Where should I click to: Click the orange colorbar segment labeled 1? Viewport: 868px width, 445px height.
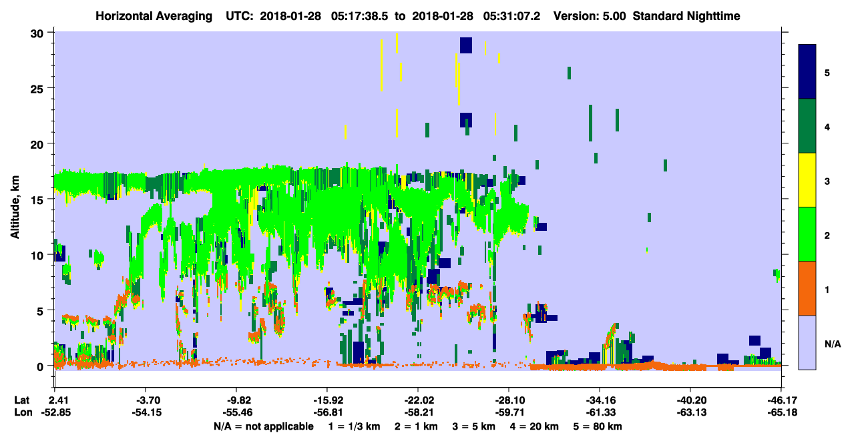(x=807, y=288)
